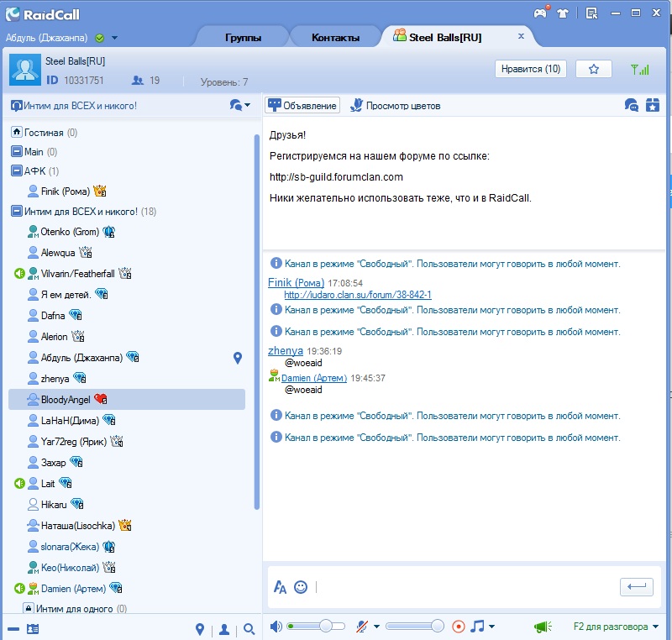The height and width of the screenshot is (640, 672).
Task: Open link iudaro.clan.su/forum/38-842-1
Action: tap(358, 295)
